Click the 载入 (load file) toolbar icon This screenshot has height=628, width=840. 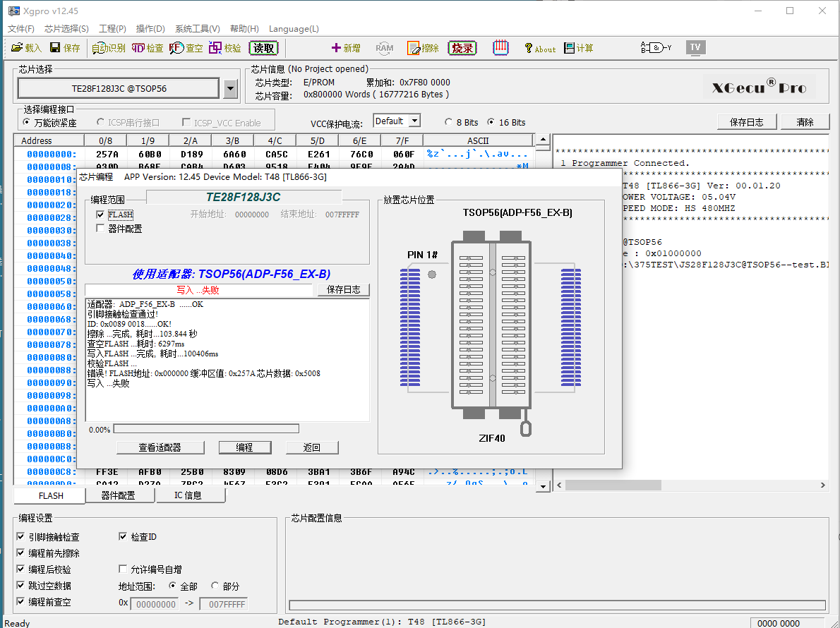tap(26, 48)
